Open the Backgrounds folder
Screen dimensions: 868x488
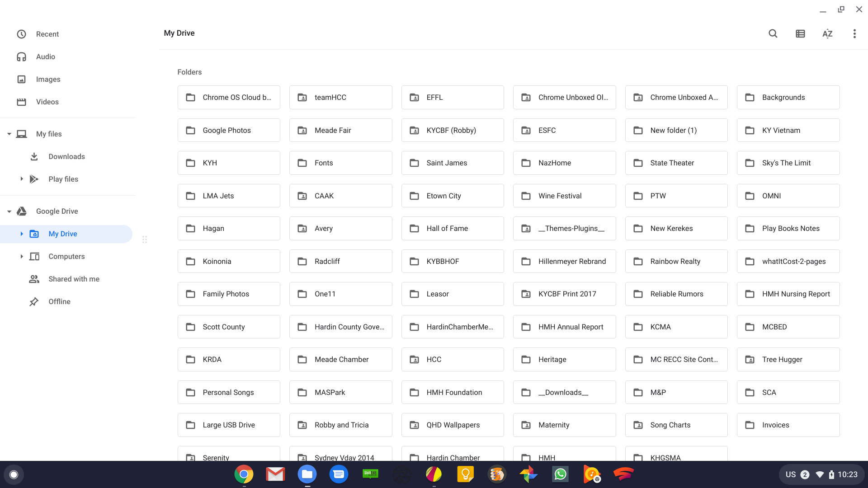click(788, 97)
